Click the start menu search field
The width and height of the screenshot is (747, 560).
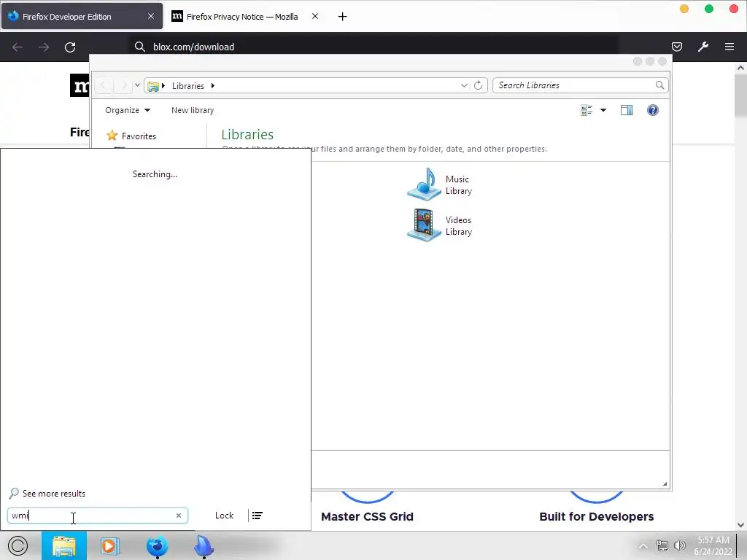coord(98,516)
